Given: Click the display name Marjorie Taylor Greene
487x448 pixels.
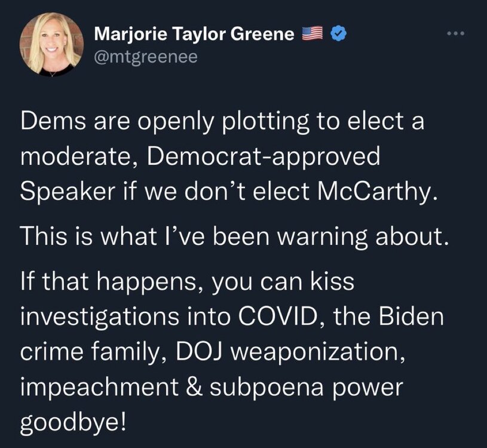Looking at the screenshot, I should tap(195, 35).
